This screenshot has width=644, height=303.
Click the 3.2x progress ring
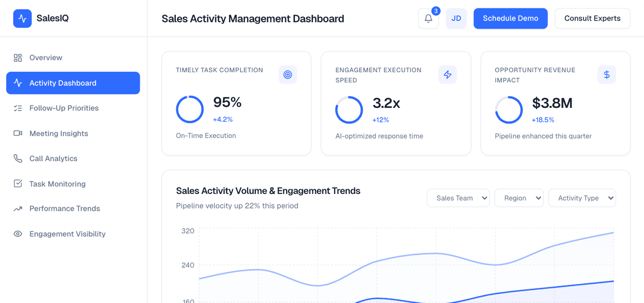349,110
